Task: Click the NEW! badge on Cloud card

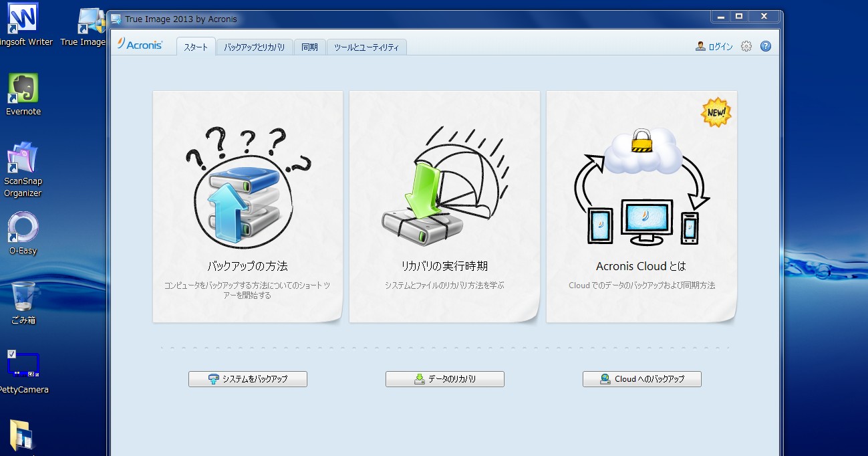Action: click(x=716, y=112)
